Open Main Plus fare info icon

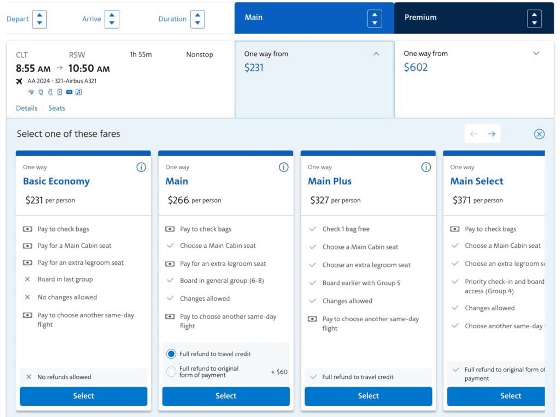(x=426, y=167)
